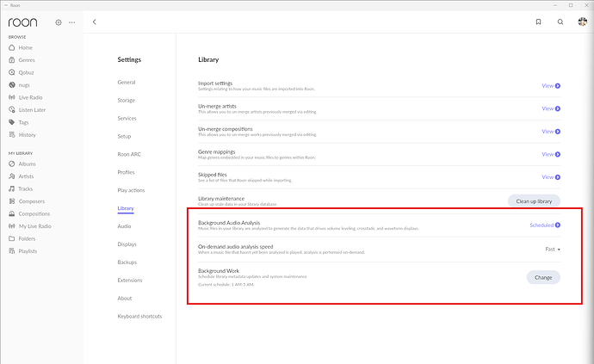Select the Keyboard shortcuts settings tab
The image size is (594, 364).
click(x=139, y=317)
